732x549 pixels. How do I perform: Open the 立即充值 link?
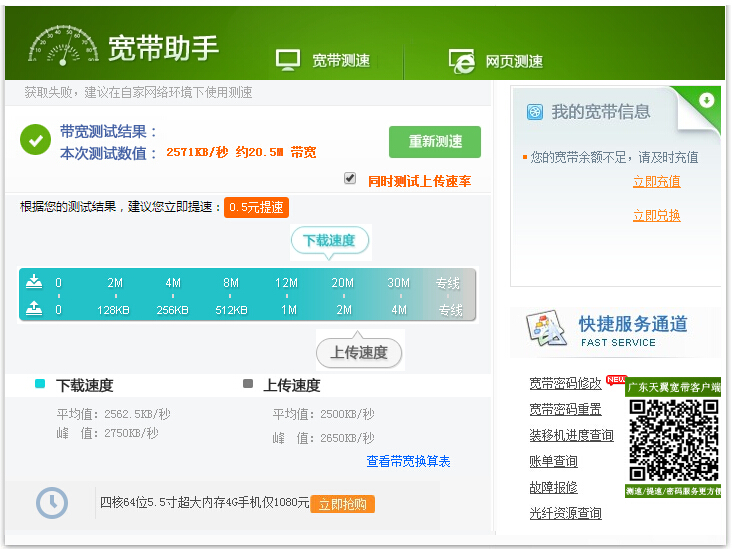point(656,182)
